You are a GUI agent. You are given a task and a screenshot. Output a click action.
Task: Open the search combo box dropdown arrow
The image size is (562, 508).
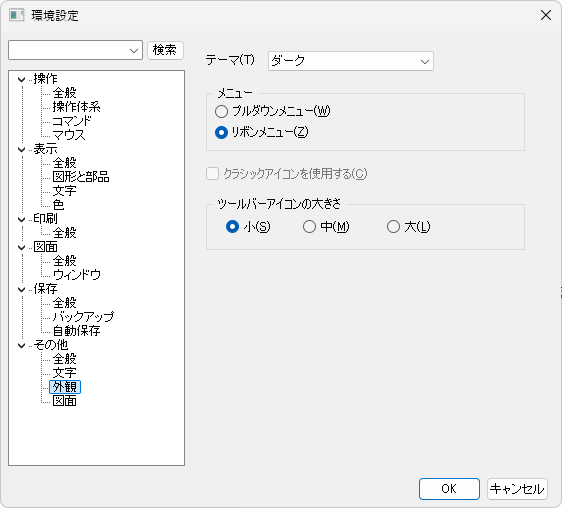coord(134,51)
